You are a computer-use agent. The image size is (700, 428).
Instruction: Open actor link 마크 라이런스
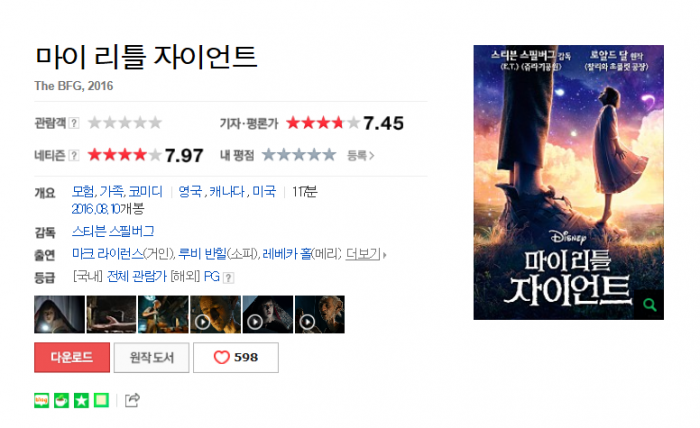(108, 254)
